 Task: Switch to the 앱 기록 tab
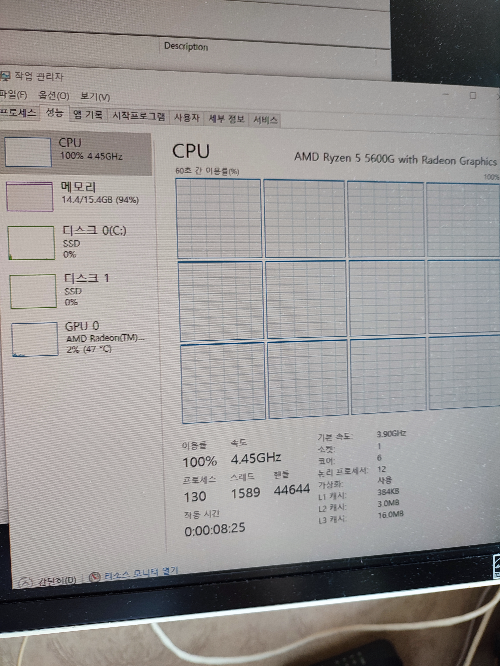[x=88, y=115]
